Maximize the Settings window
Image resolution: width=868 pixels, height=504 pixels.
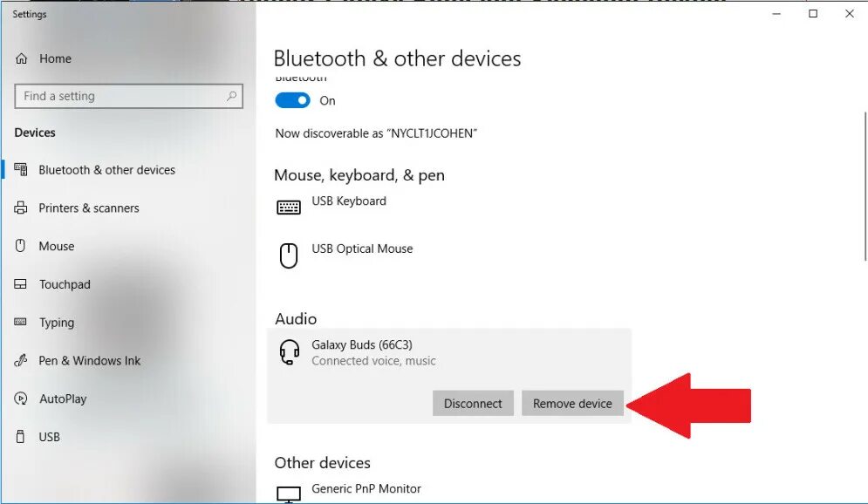[813, 14]
